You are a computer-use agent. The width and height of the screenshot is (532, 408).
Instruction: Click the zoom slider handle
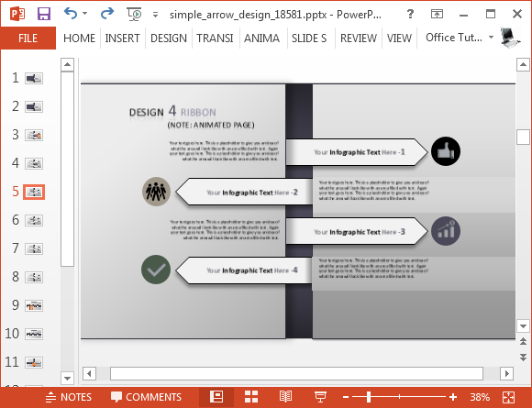coord(369,396)
